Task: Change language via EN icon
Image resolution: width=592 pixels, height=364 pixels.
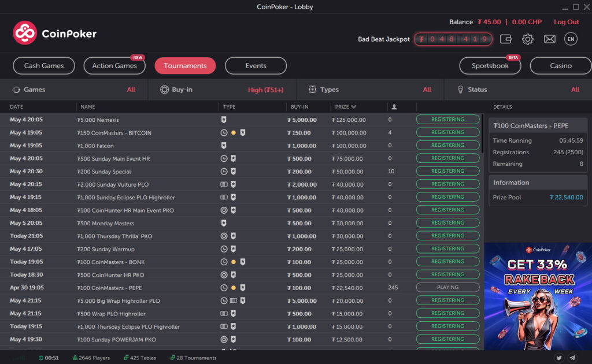Action: click(x=571, y=39)
